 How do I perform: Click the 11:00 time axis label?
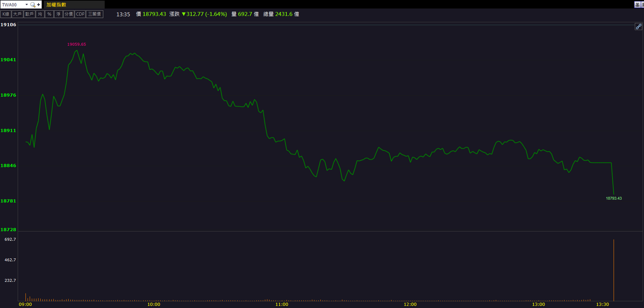282,305
